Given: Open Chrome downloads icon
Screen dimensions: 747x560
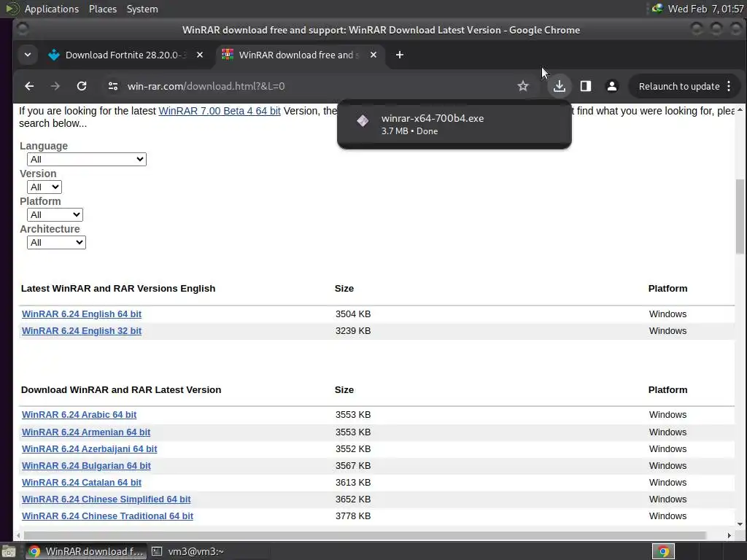Looking at the screenshot, I should [x=560, y=86].
